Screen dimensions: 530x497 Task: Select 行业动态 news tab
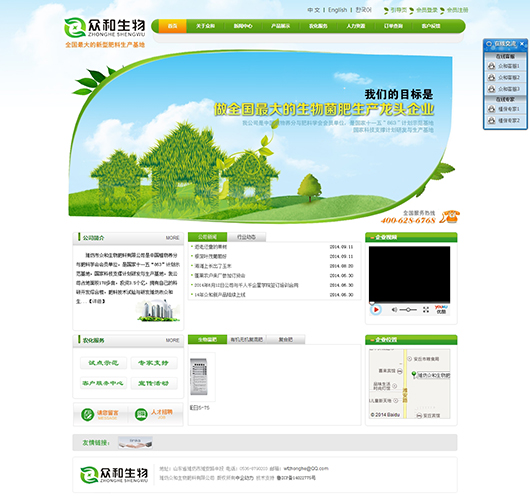pos(246,237)
